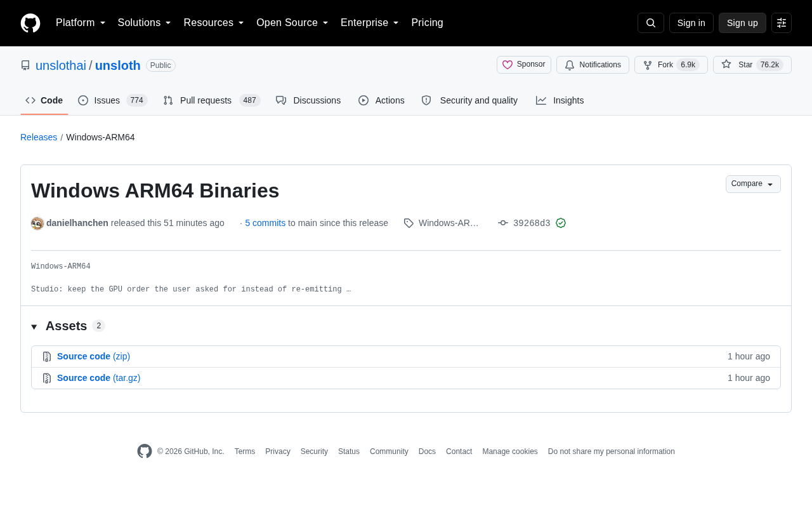Click Do not share my personal information

point(612,451)
